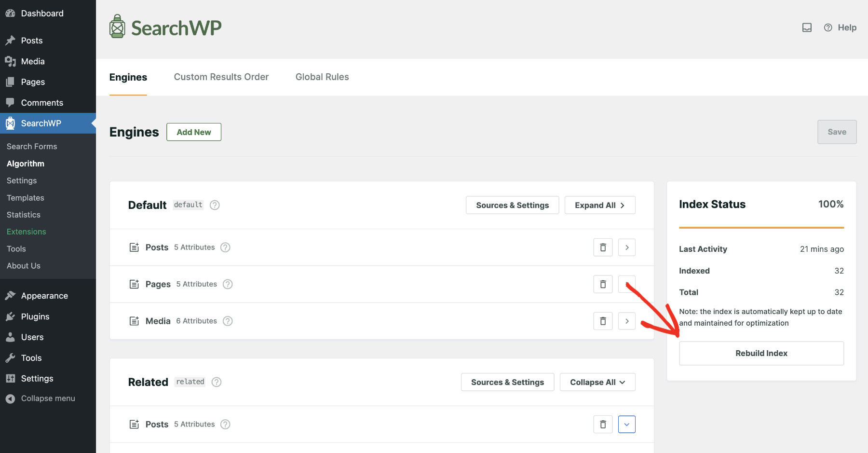This screenshot has width=868, height=453.
Task: Delete Posts source from Default engine
Action: [x=603, y=247]
